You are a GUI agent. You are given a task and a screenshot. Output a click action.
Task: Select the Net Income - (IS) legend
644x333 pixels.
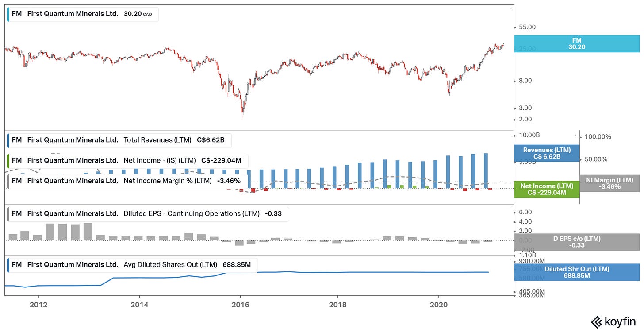(127, 160)
